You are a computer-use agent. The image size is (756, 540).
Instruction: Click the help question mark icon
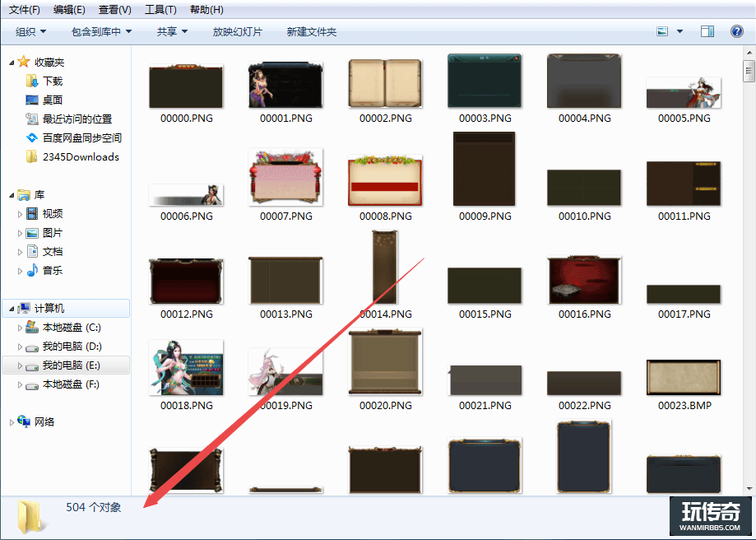(737, 31)
